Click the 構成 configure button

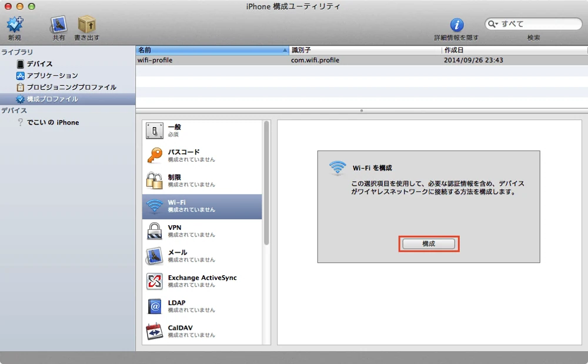(x=429, y=243)
